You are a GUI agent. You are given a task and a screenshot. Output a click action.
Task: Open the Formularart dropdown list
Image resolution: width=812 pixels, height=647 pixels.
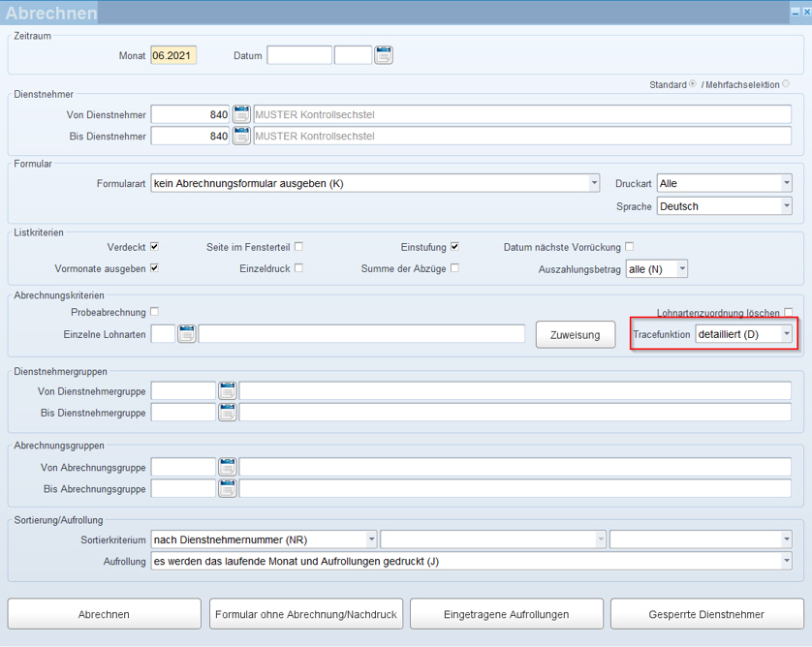[594, 183]
